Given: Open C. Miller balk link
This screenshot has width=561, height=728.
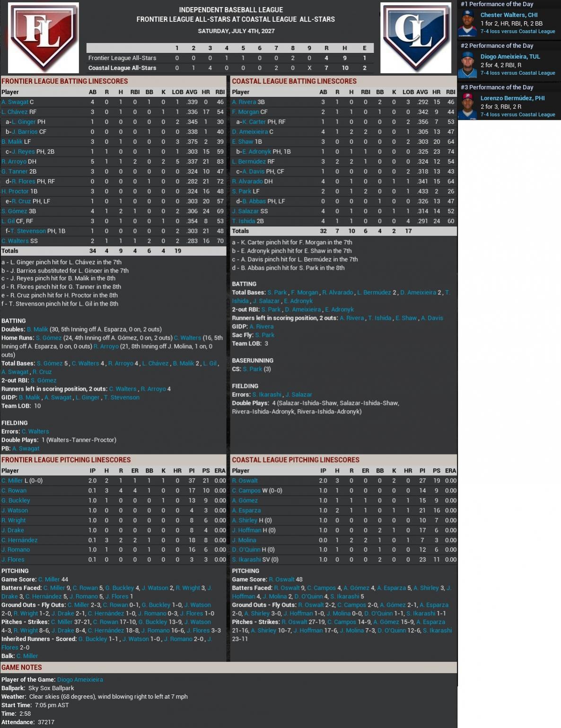Looking at the screenshot, I should (x=27, y=656).
